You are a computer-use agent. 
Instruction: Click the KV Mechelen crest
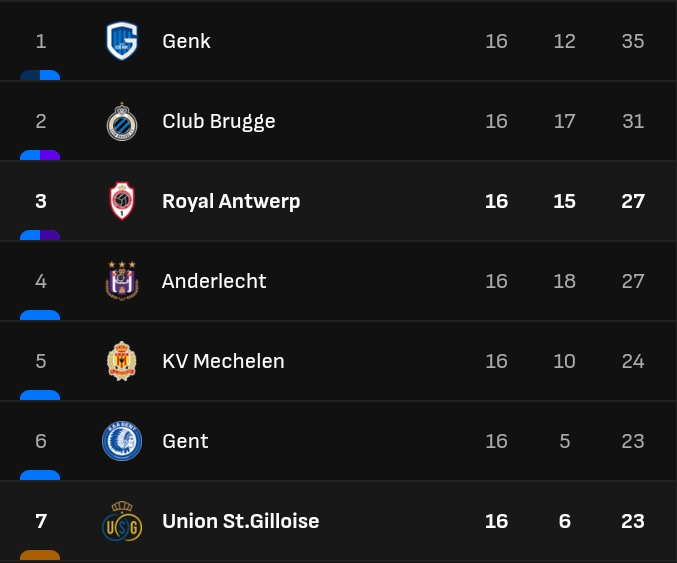click(x=122, y=361)
